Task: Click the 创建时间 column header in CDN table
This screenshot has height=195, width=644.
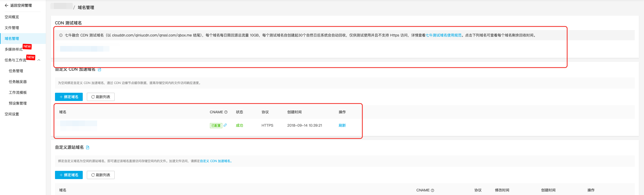Action: click(x=295, y=112)
